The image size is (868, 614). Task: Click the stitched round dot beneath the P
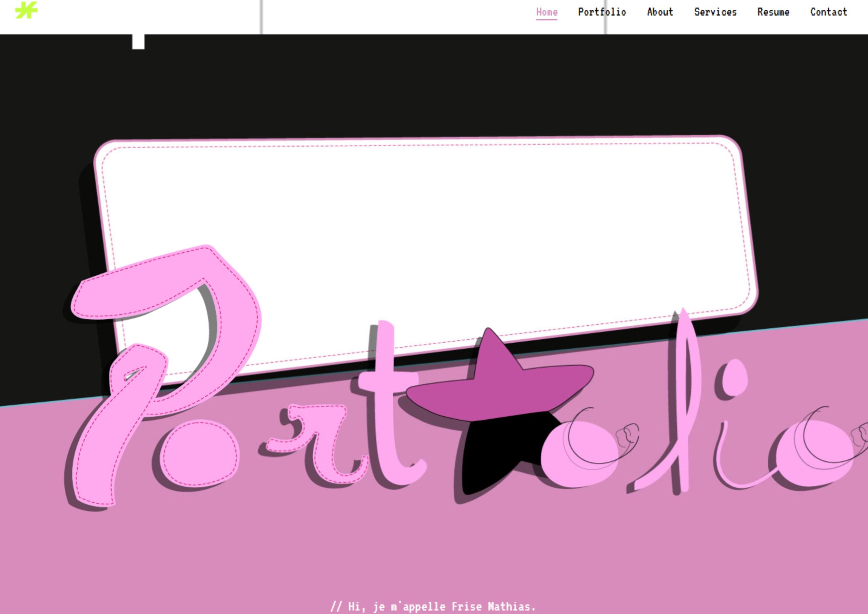pyautogui.click(x=200, y=453)
